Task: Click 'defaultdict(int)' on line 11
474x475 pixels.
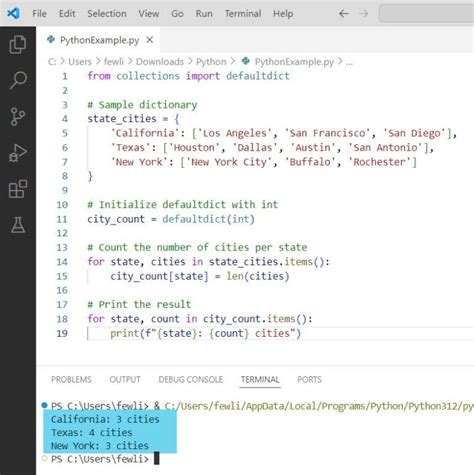Action: pos(208,219)
